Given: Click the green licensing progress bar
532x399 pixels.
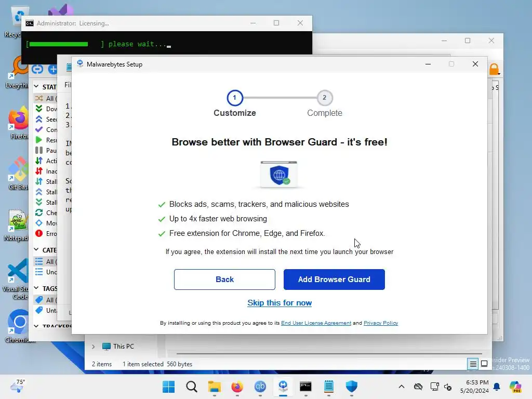Looking at the screenshot, I should (59, 44).
